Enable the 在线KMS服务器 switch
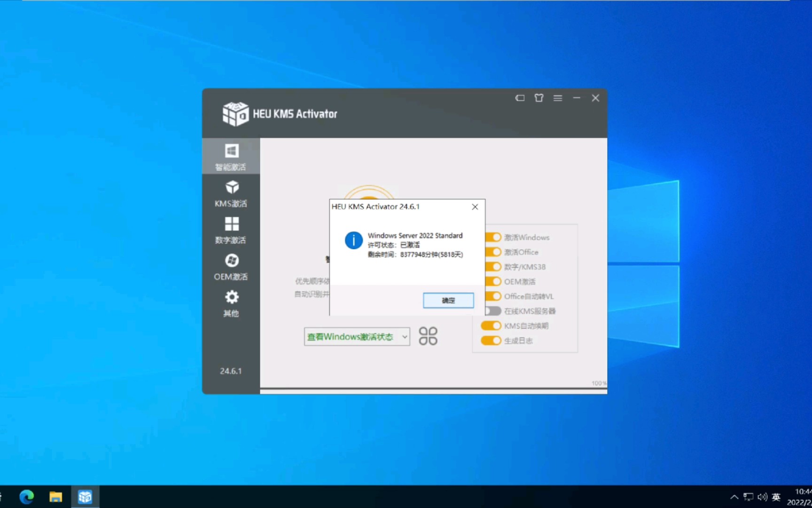Image resolution: width=812 pixels, height=508 pixels. (493, 311)
